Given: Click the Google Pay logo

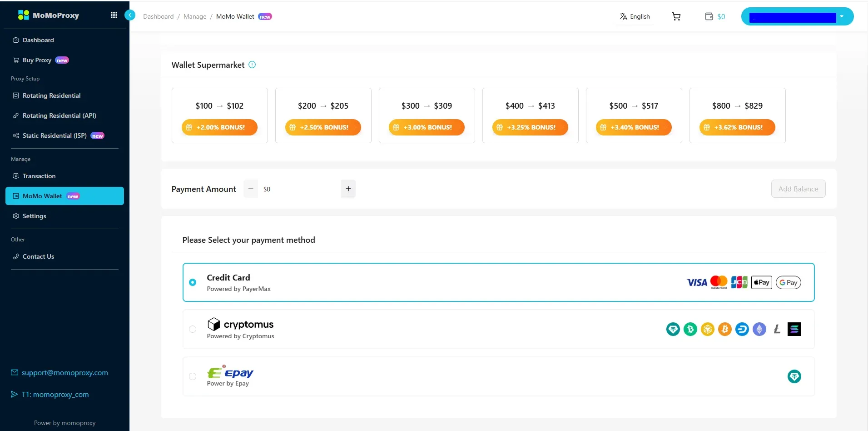Looking at the screenshot, I should click(788, 282).
